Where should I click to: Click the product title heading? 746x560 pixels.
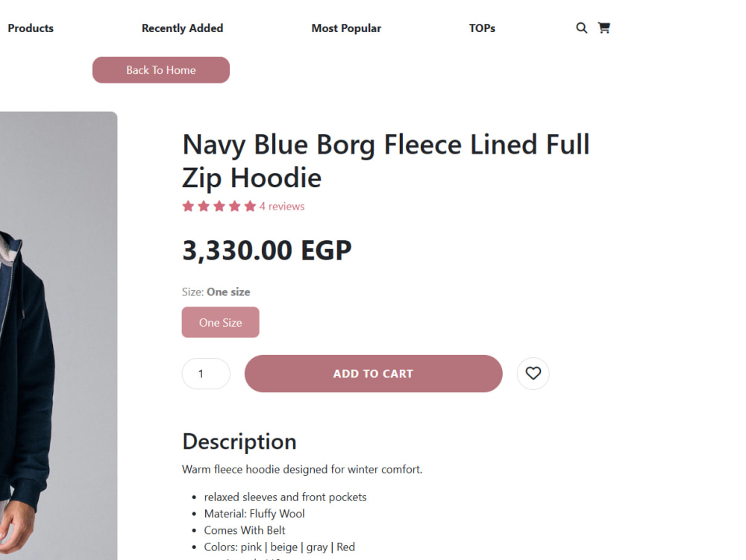[386, 160]
